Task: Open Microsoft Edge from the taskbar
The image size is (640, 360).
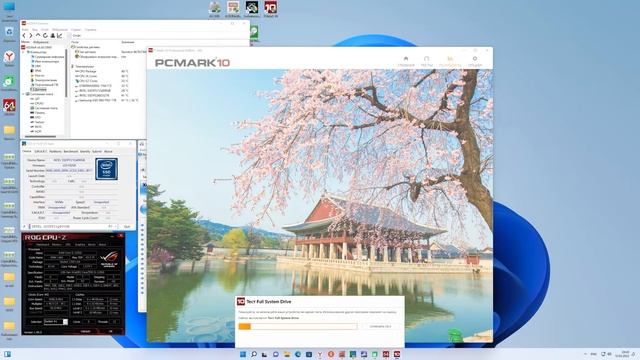Action: pos(298,354)
